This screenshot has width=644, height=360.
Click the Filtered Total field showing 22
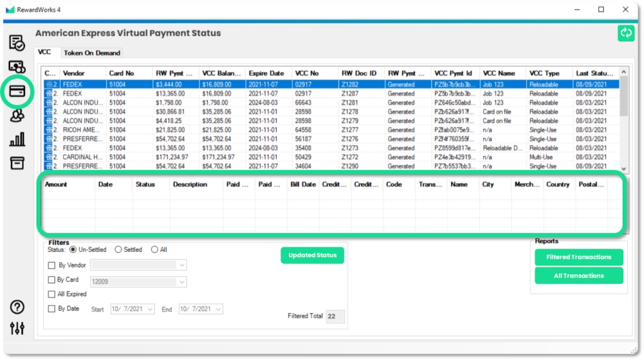click(x=335, y=317)
